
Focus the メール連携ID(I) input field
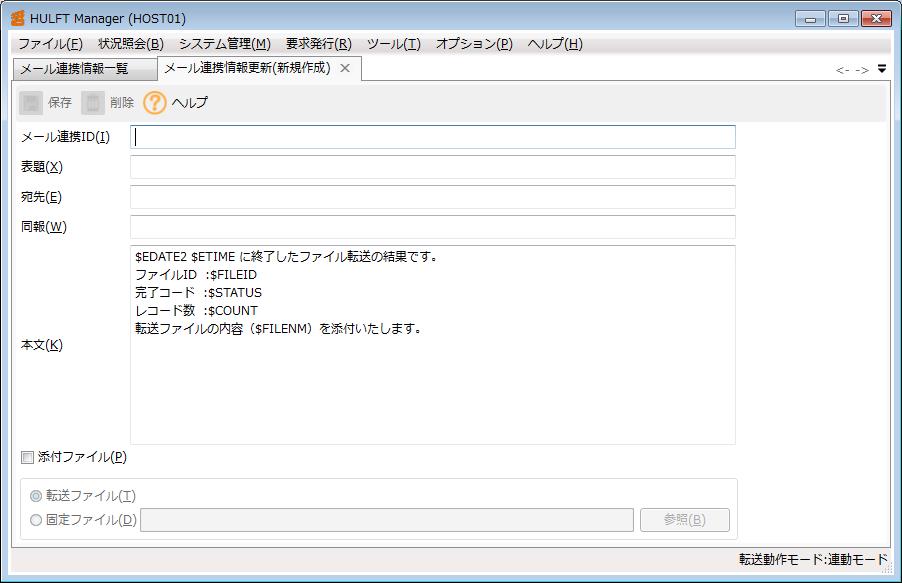click(x=433, y=137)
